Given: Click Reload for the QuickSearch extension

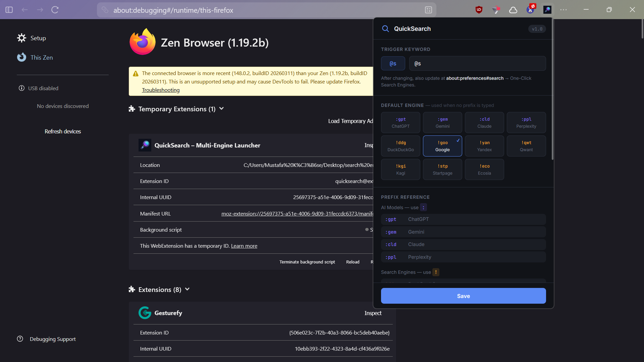Looking at the screenshot, I should point(353,262).
